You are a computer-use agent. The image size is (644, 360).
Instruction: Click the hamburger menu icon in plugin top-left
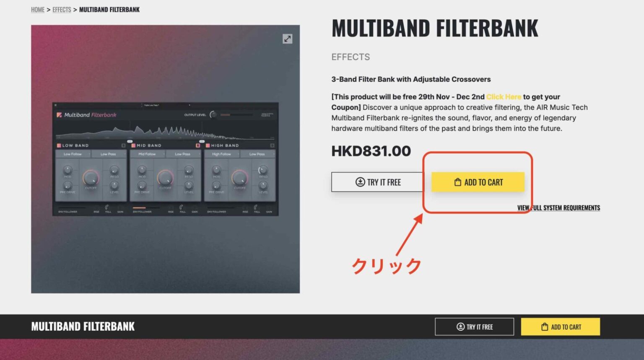(55, 106)
